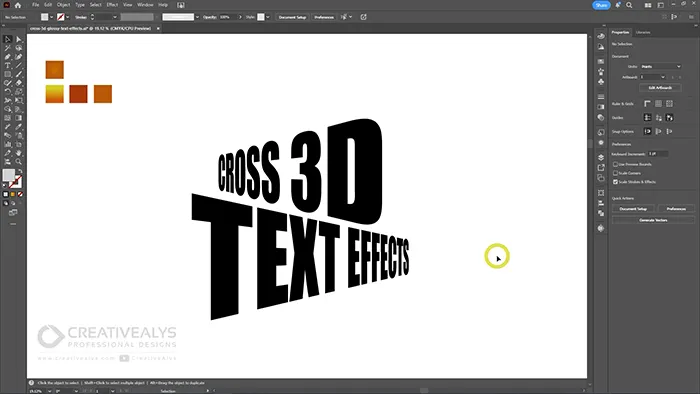Screen dimensions: 700x394
Task: Click the Keyboard Increment input field
Action: tap(658, 154)
